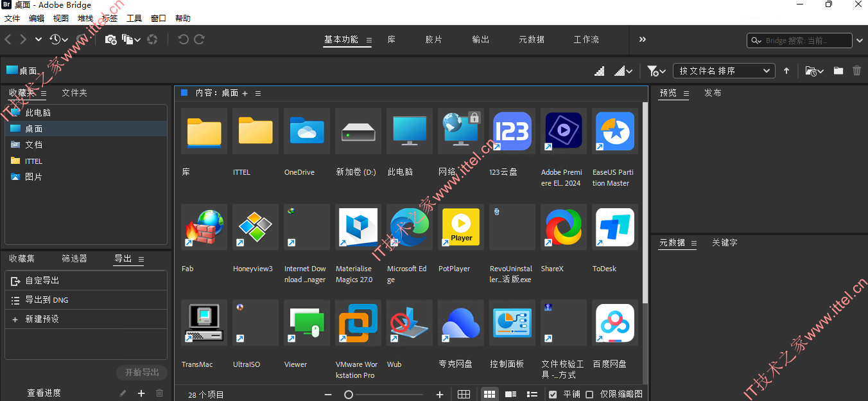
Task: Increase thumbnail size with plus button
Action: tap(440, 395)
